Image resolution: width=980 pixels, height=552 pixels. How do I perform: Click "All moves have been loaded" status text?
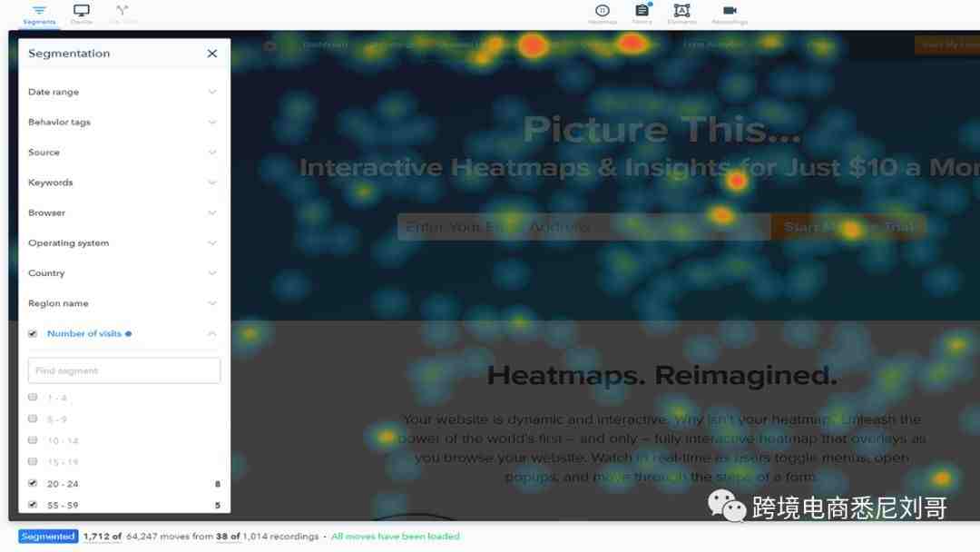396,537
